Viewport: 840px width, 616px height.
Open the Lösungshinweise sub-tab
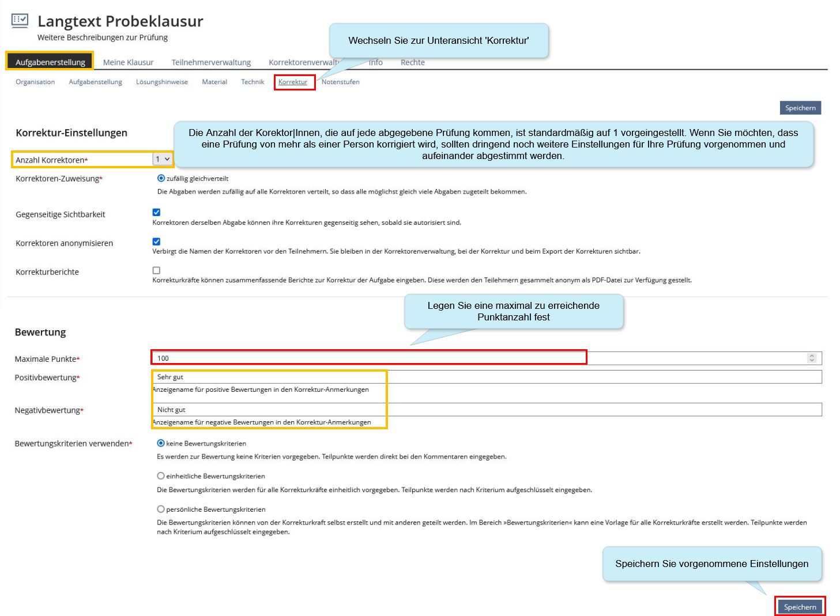pyautogui.click(x=162, y=82)
